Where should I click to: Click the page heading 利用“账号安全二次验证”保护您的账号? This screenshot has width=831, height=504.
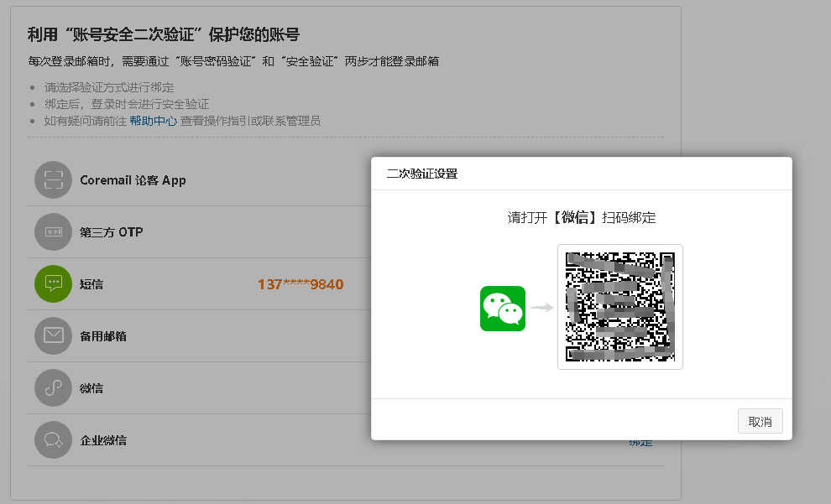163,34
